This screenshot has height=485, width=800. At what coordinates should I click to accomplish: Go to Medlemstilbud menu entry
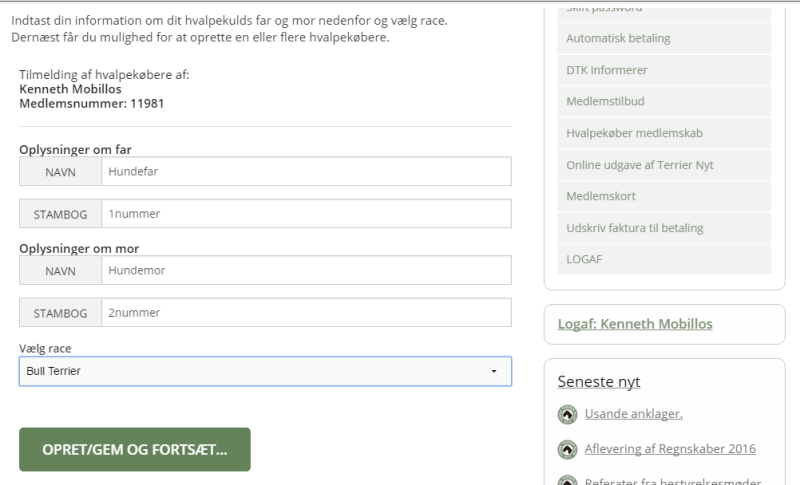(x=664, y=101)
